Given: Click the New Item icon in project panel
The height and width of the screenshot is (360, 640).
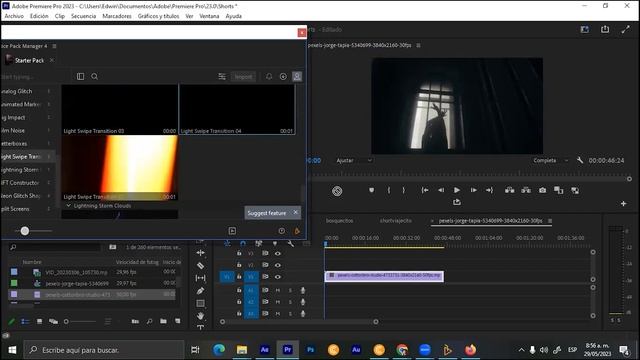Looking at the screenshot, I should click(178, 322).
